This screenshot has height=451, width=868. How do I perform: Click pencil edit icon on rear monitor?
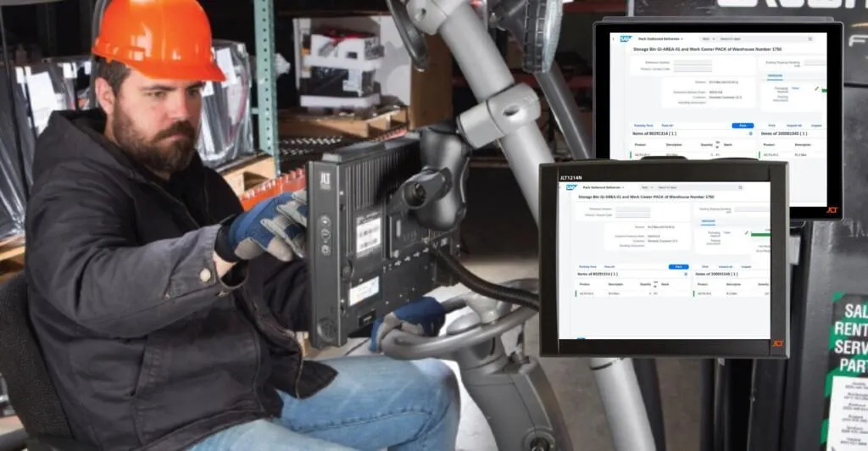point(817,88)
